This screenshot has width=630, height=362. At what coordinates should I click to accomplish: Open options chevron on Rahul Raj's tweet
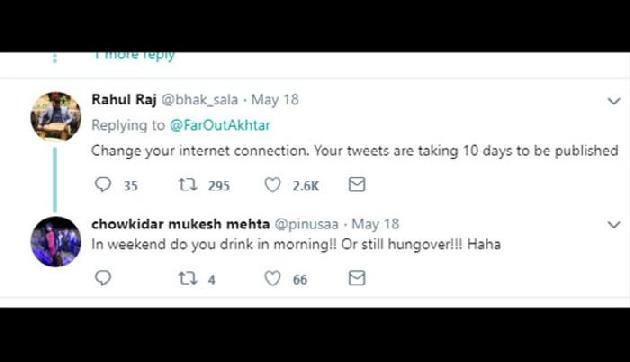pos(614,101)
